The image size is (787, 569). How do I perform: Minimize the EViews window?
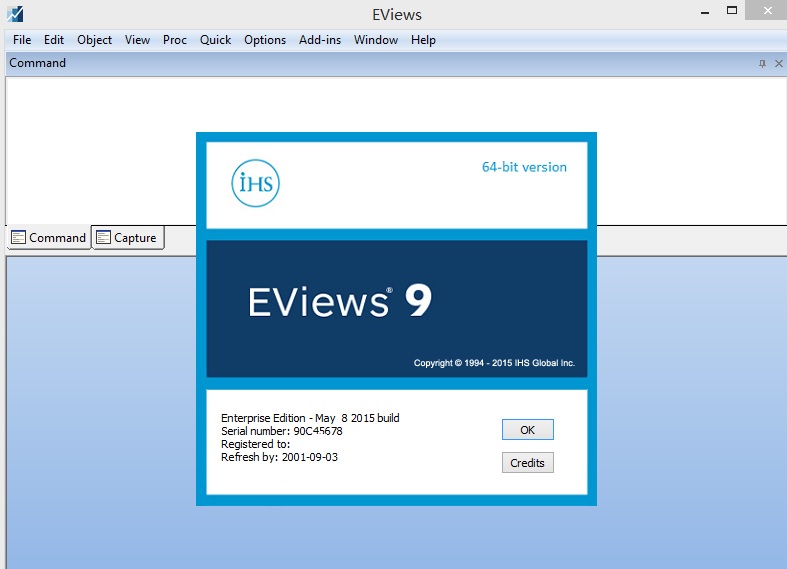pyautogui.click(x=705, y=11)
